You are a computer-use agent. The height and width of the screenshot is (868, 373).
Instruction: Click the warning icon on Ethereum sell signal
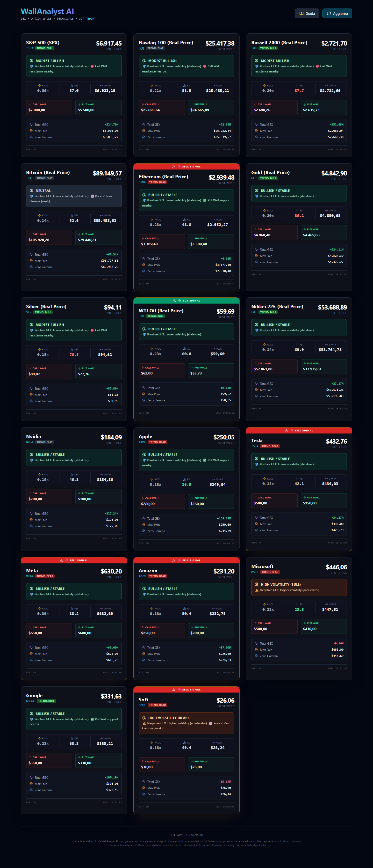coord(174,166)
